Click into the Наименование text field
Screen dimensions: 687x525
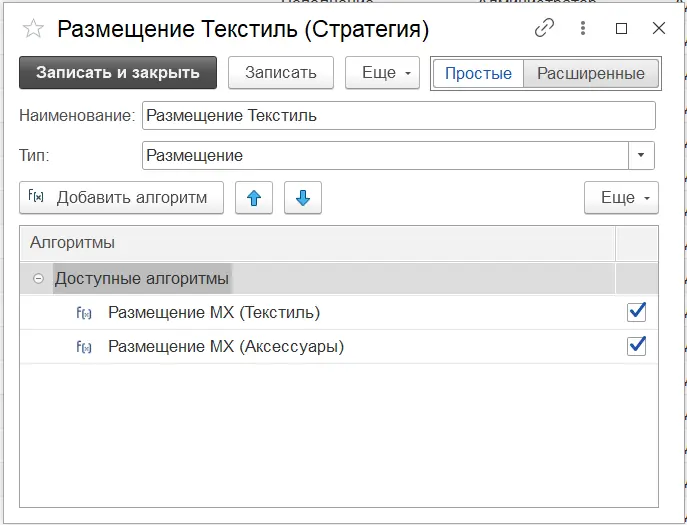[x=399, y=116]
